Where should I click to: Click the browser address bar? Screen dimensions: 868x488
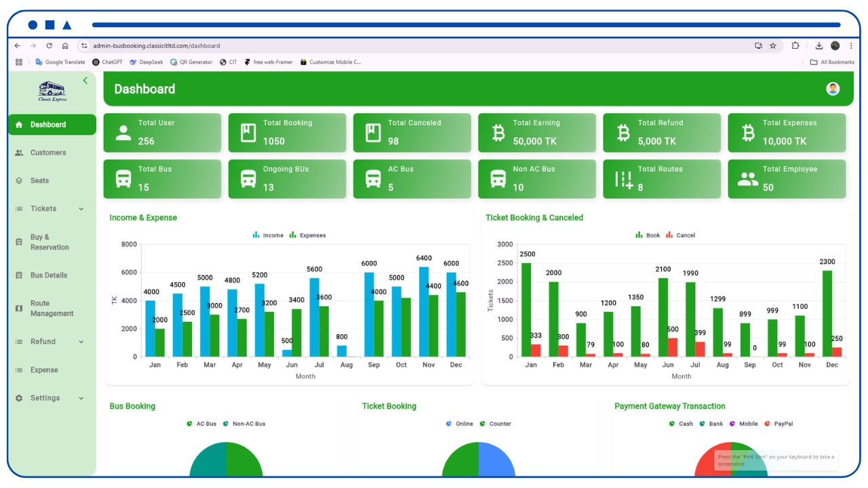[420, 46]
